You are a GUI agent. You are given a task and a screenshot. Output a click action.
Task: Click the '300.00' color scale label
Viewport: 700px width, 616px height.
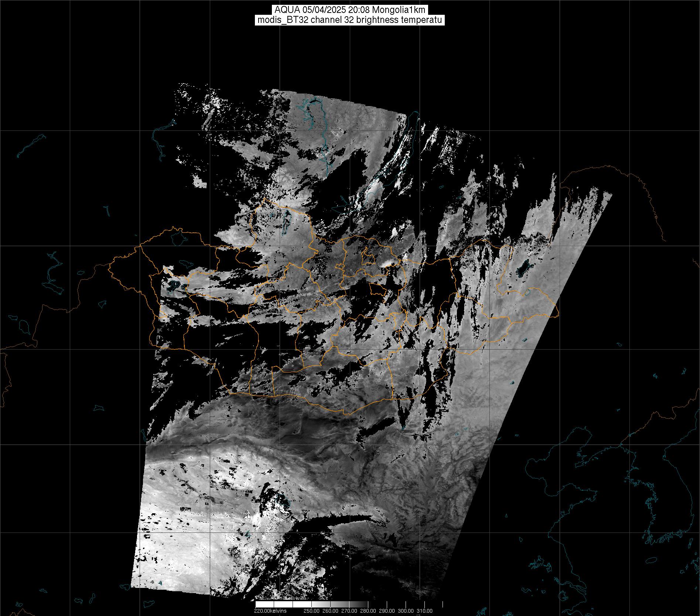[x=406, y=611]
